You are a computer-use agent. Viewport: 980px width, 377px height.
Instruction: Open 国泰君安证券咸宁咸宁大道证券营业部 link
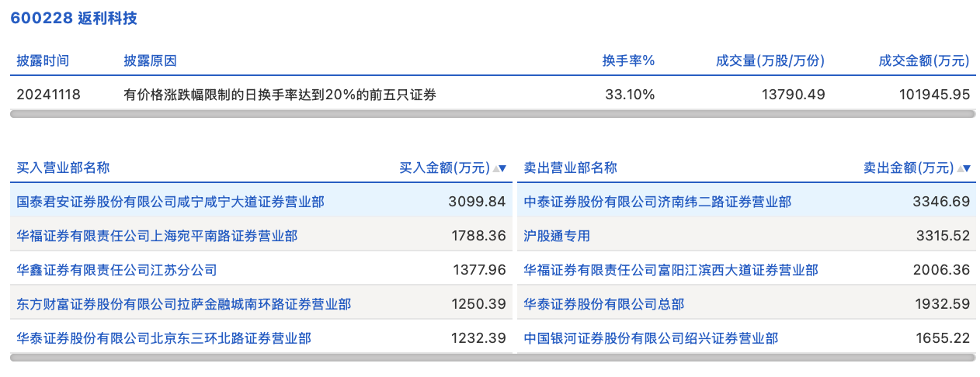(x=171, y=202)
